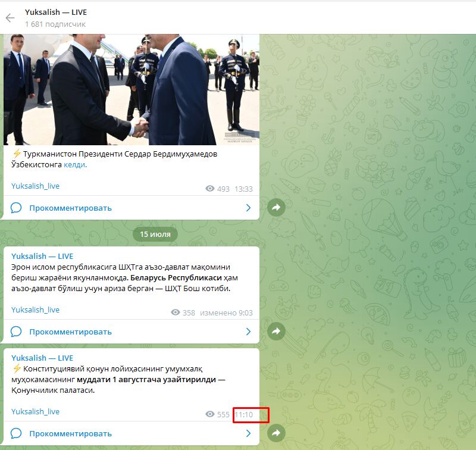
Task: Open Yuksalish_live link in the 11:10 post
Action: (35, 411)
